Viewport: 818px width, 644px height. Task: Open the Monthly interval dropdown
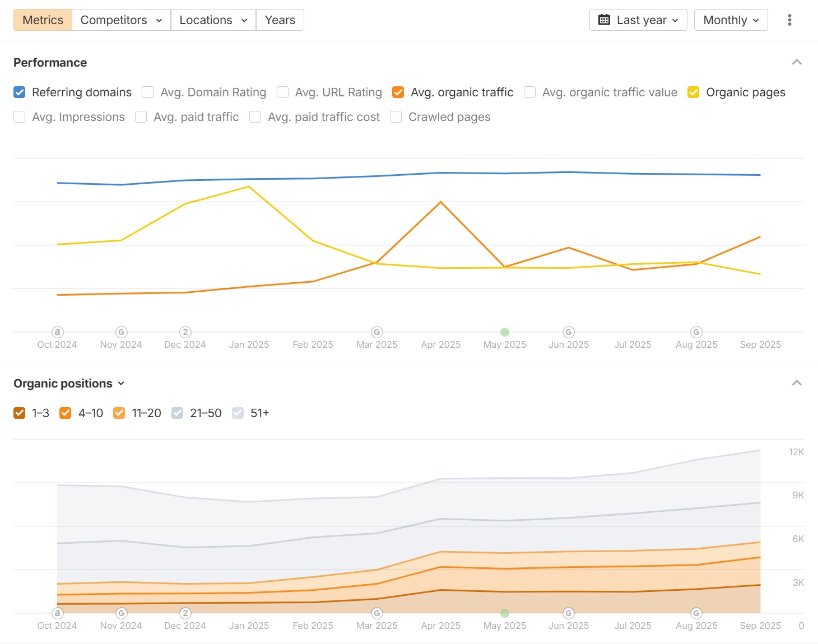[731, 20]
